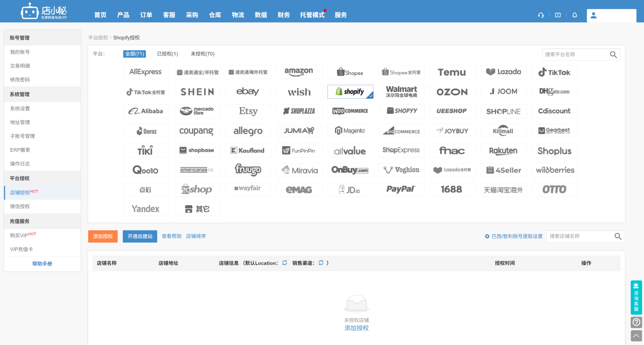Open the 托管模式 navigation menu
644x345 pixels.
312,15
